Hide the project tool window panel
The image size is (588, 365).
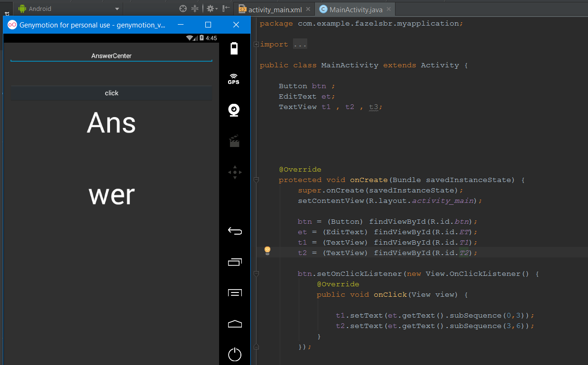tap(226, 9)
